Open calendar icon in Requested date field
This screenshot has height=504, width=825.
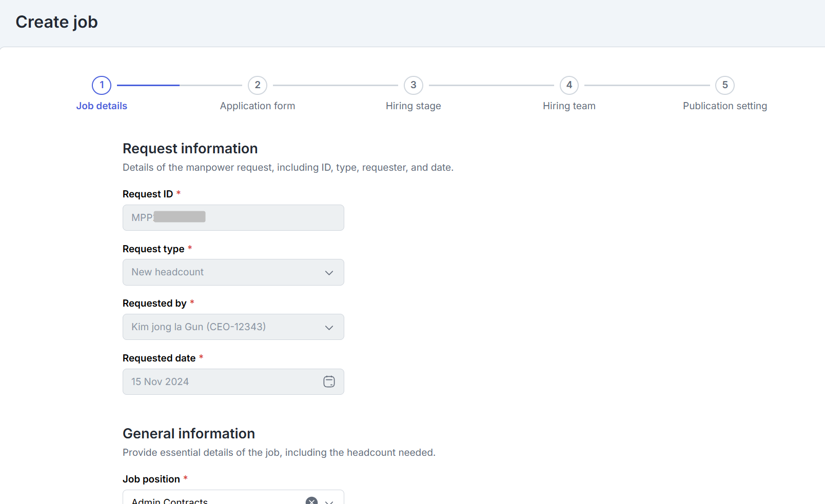(x=329, y=381)
